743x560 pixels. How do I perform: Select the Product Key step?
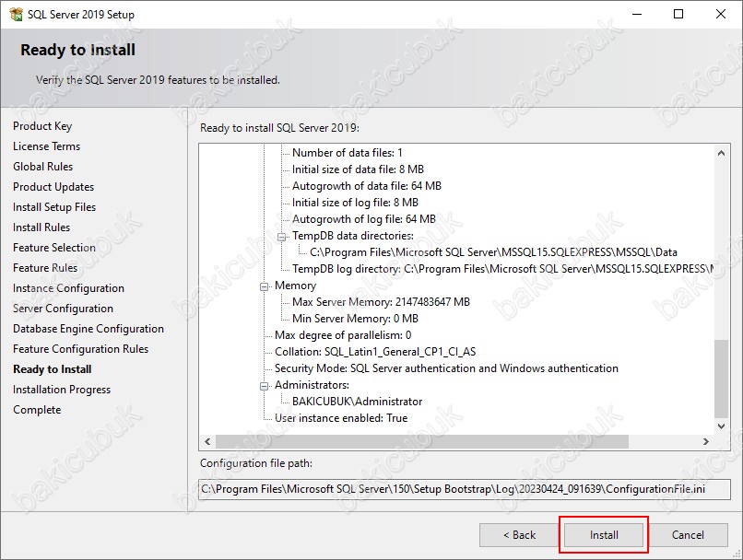(42, 126)
